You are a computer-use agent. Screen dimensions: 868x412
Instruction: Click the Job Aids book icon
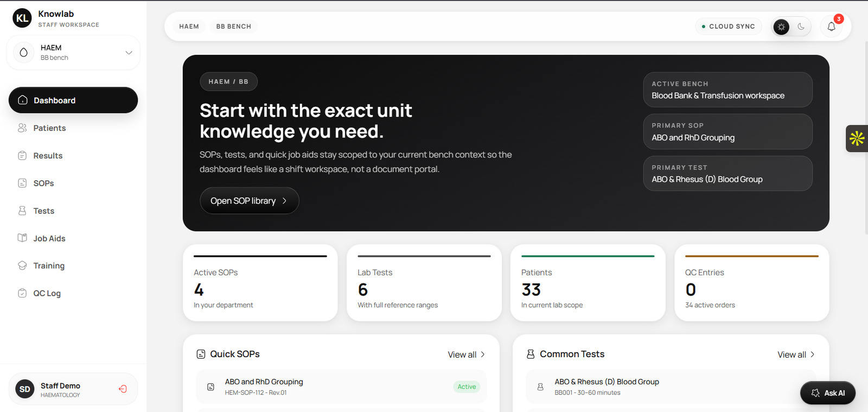click(22, 238)
